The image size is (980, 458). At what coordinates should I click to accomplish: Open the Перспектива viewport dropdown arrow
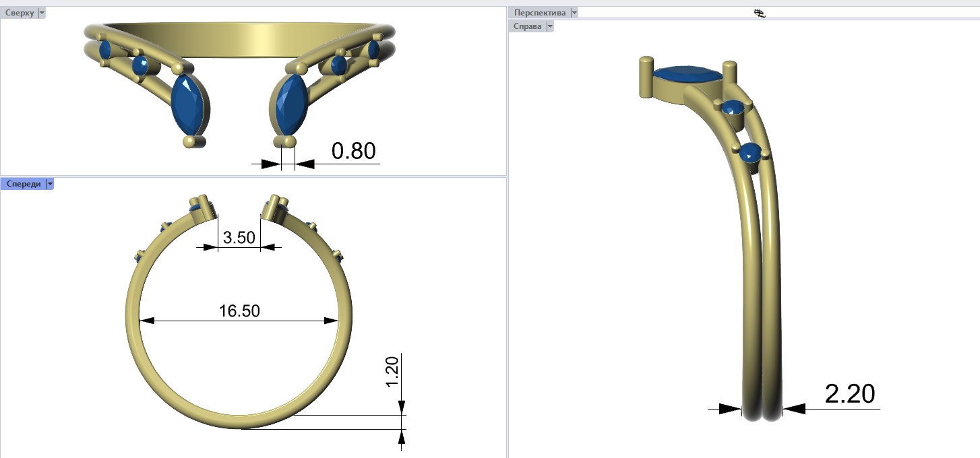point(574,13)
